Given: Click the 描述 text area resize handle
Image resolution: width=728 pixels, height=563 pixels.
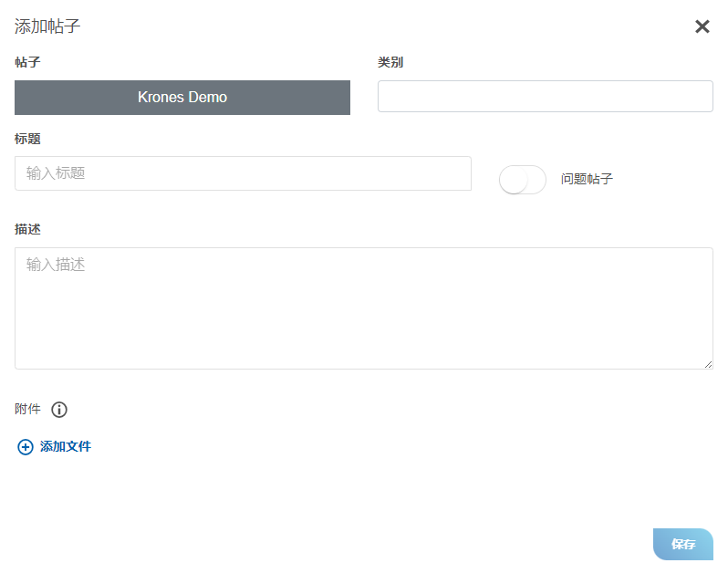Looking at the screenshot, I should tap(708, 364).
